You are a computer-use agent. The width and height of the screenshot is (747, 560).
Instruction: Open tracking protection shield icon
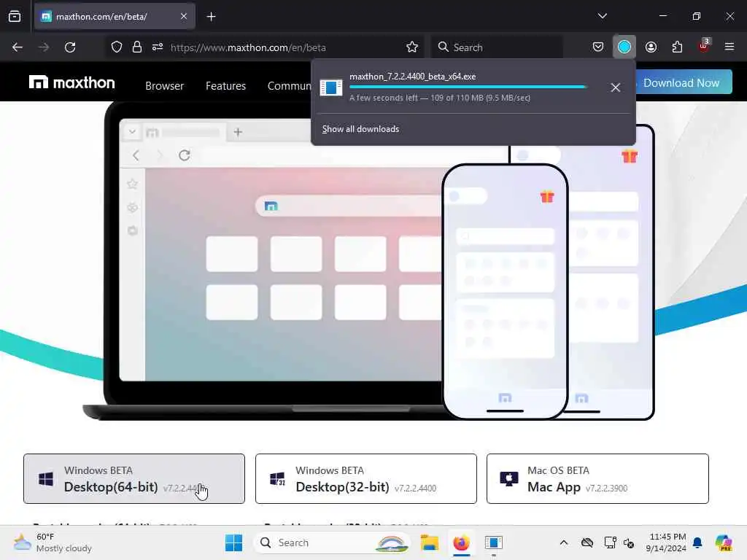(x=117, y=47)
